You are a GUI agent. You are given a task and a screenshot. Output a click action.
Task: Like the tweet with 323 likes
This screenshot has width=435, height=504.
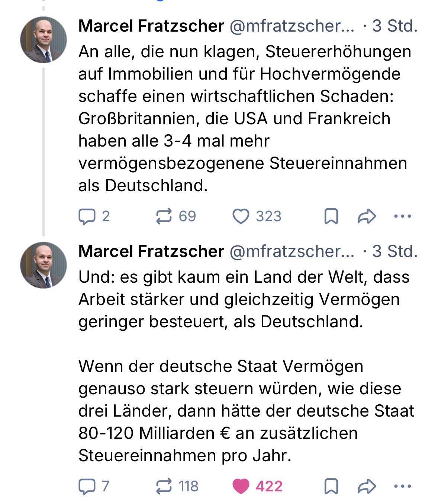point(241,216)
